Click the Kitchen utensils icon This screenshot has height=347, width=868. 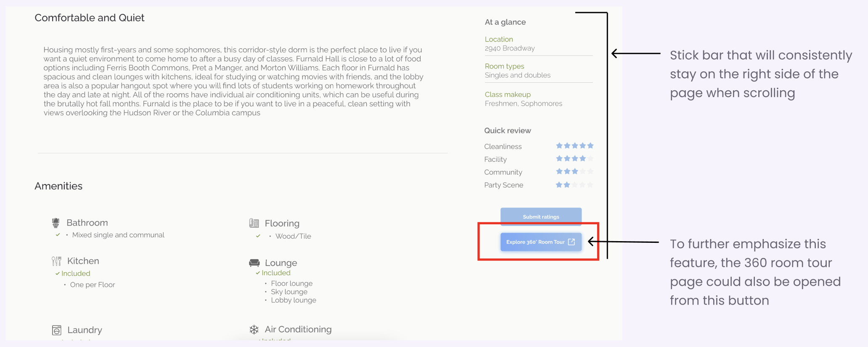56,261
